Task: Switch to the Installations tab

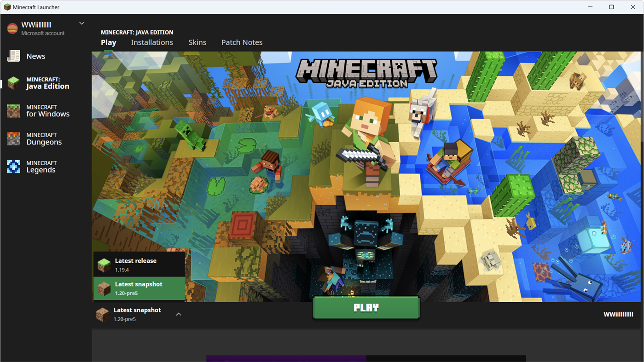Action: (x=152, y=42)
